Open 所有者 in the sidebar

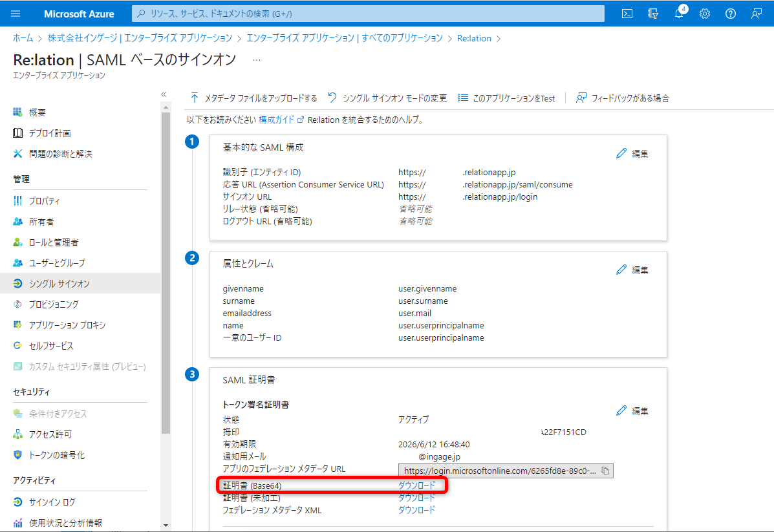click(x=41, y=222)
